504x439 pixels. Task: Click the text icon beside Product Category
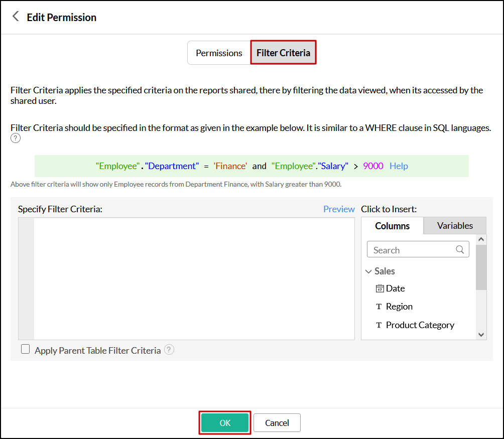(x=379, y=325)
